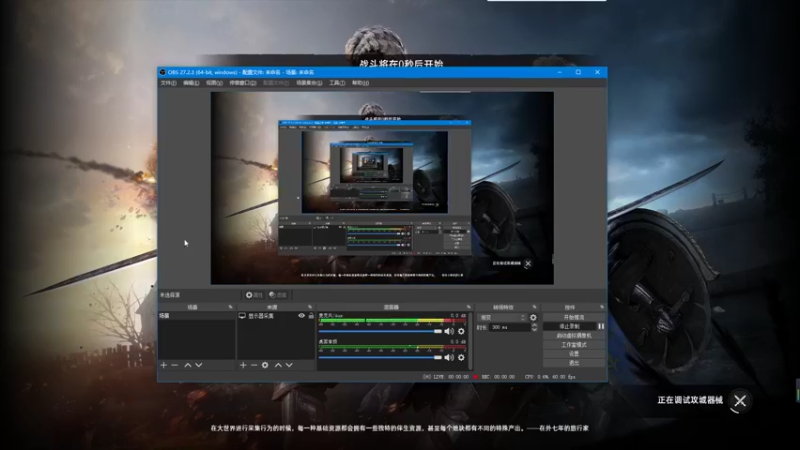
Task: Open source properties gear in 来源 panel toolbar
Action: (x=265, y=365)
